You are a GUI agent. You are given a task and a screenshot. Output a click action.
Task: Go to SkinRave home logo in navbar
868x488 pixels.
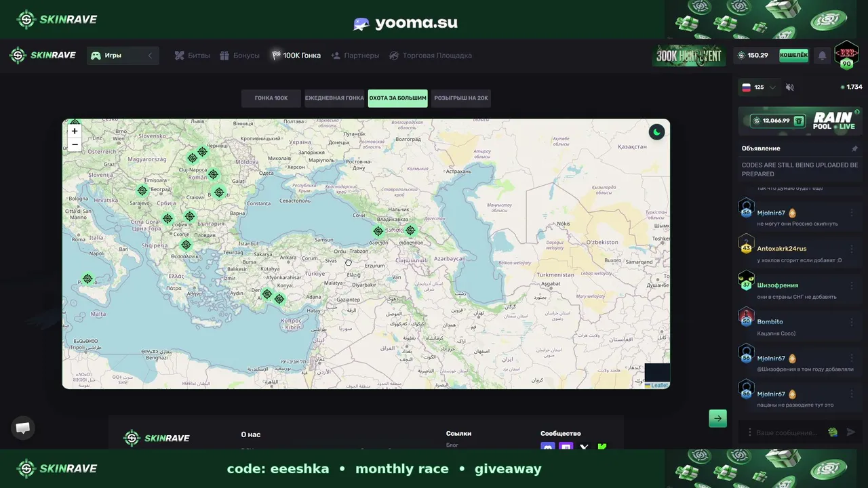43,56
